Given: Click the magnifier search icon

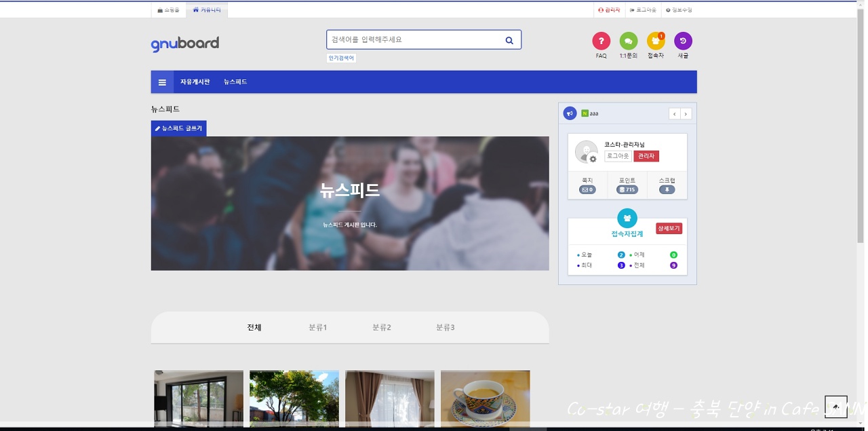Looking at the screenshot, I should (509, 40).
